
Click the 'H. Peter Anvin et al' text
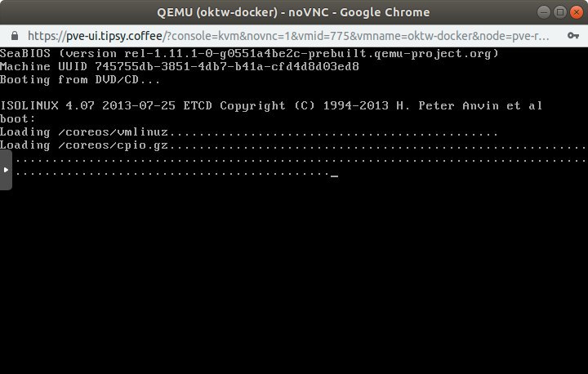click(469, 106)
